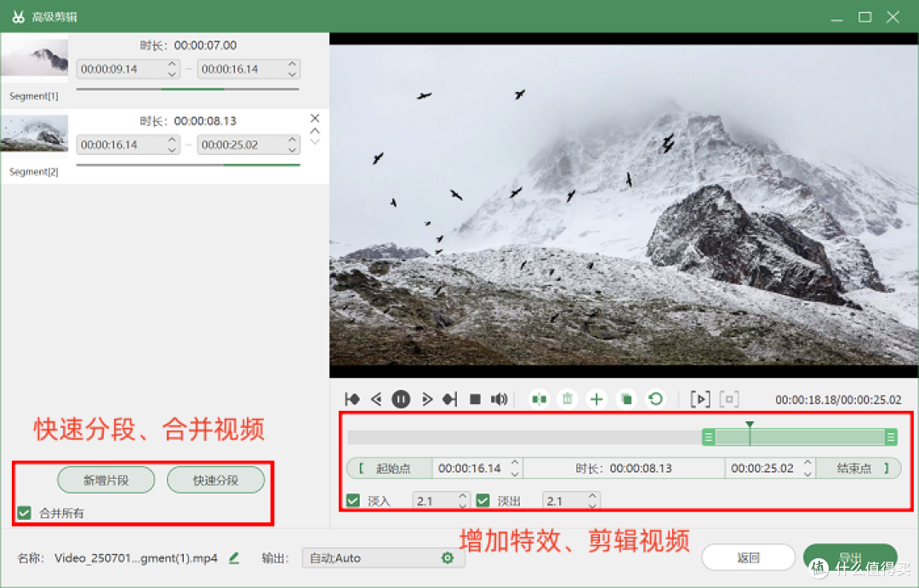Open the 输出 自动:Auto output dropdown
The width and height of the screenshot is (919, 588).
coord(383,558)
